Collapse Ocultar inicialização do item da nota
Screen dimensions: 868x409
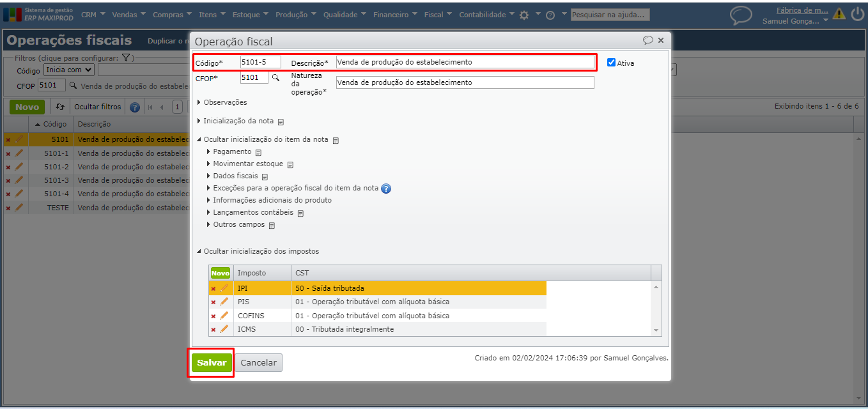point(262,139)
